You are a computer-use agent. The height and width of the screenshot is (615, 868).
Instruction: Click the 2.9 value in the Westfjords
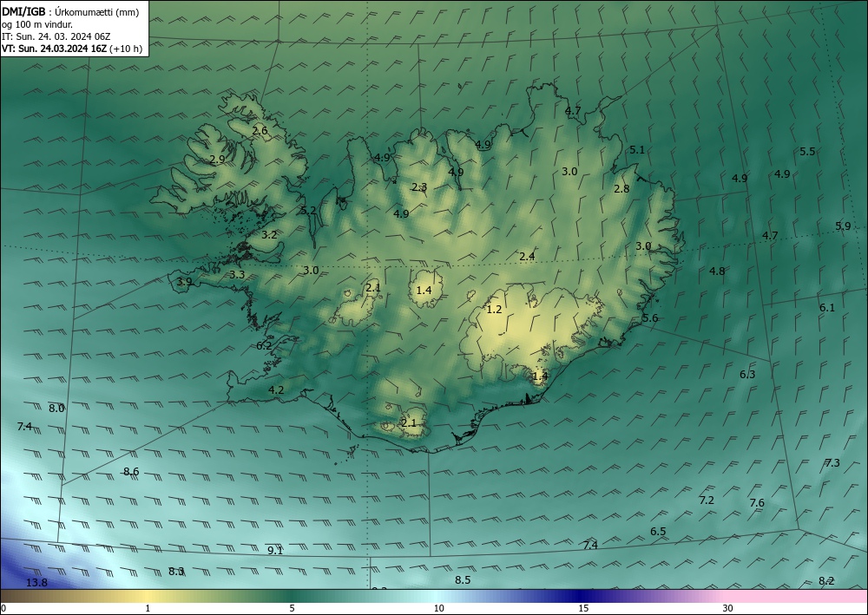point(218,160)
